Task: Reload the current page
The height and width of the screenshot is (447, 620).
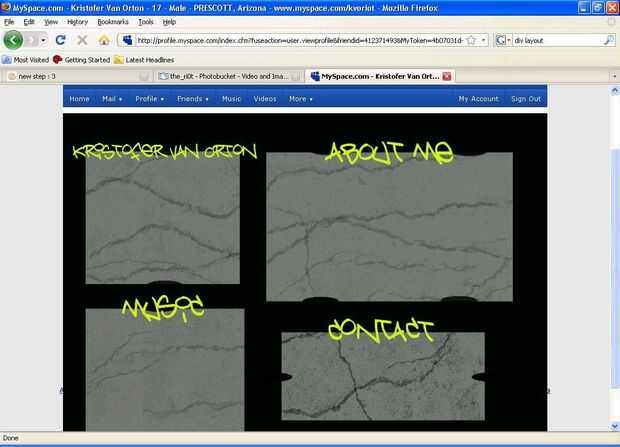Action: pyautogui.click(x=60, y=40)
